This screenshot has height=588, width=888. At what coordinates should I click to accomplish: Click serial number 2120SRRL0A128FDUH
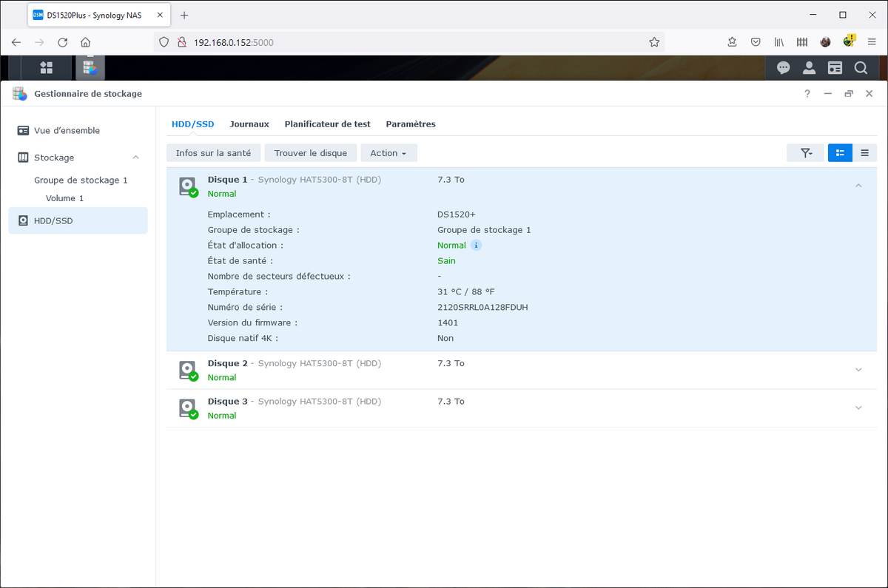click(x=482, y=307)
